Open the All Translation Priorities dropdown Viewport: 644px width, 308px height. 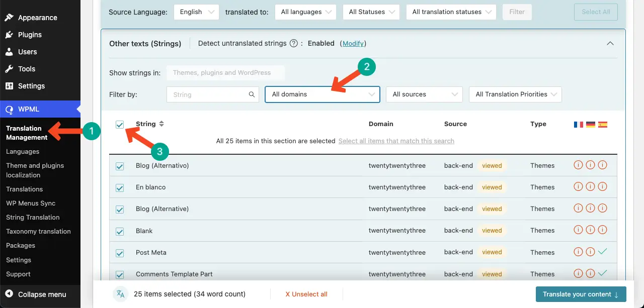click(515, 94)
